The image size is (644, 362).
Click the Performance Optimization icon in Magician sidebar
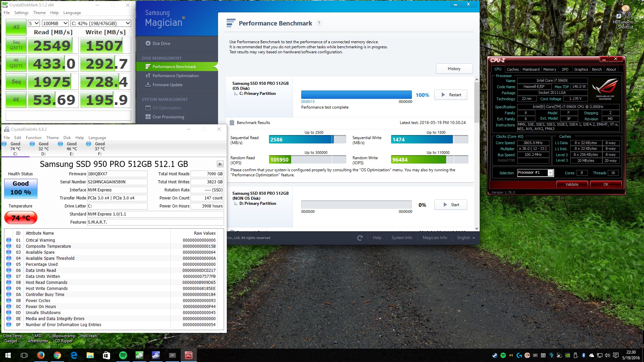point(148,76)
